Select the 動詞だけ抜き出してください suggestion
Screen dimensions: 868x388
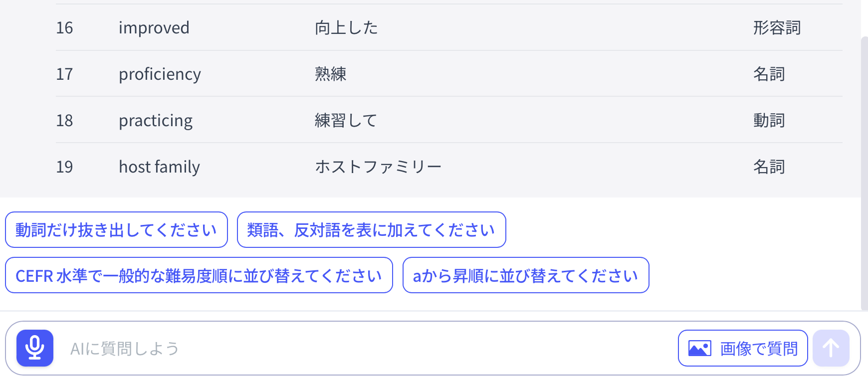tap(116, 230)
